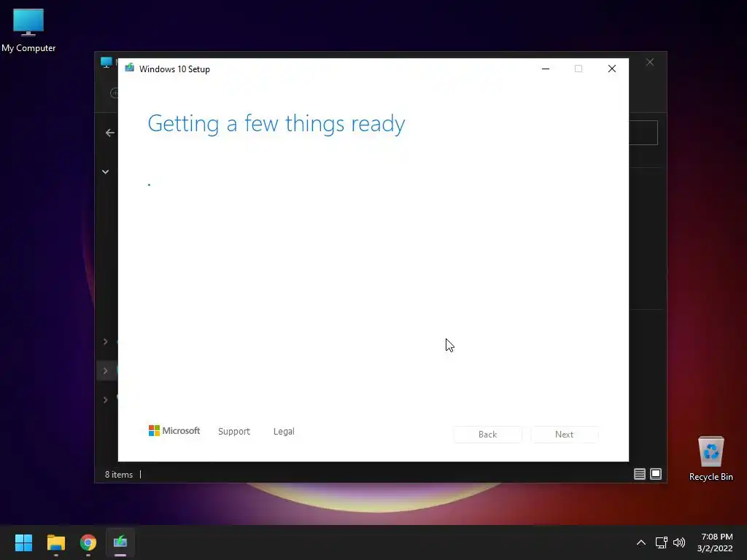Click the File Explorer search box
Image resolution: width=747 pixels, height=560 pixels.
643,133
